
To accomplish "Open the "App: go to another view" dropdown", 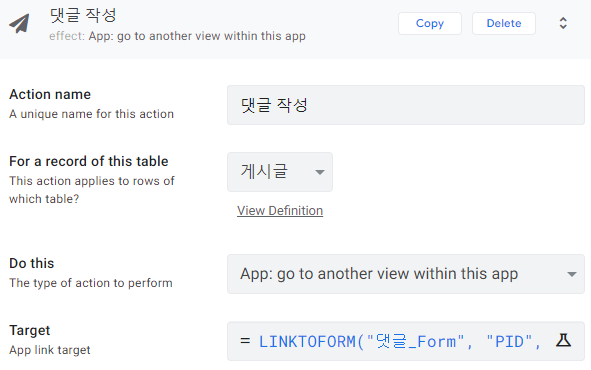I will (406, 274).
